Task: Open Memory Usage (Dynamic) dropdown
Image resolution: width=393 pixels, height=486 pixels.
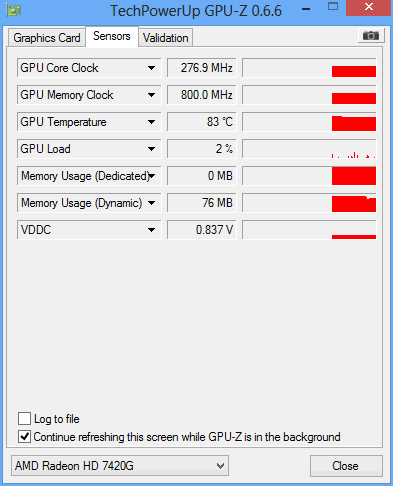Action: (151, 203)
